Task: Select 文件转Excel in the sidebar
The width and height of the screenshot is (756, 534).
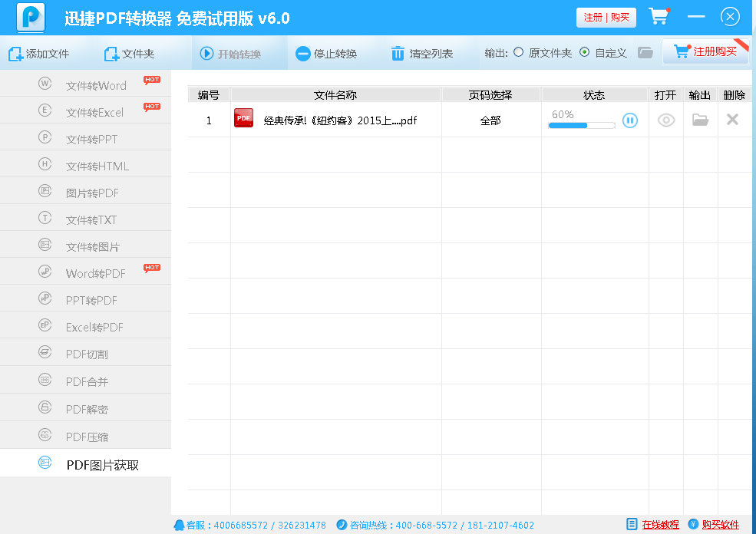Action: [85, 110]
